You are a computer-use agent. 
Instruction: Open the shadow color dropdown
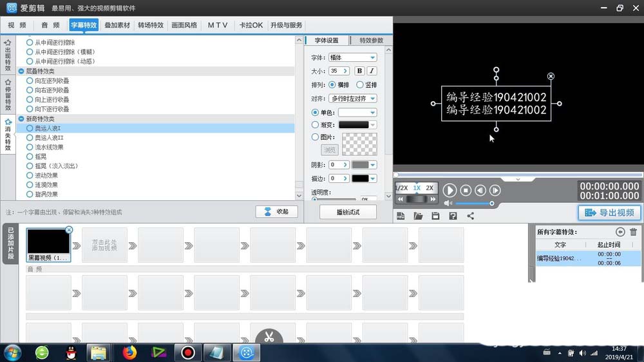pyautogui.click(x=372, y=165)
